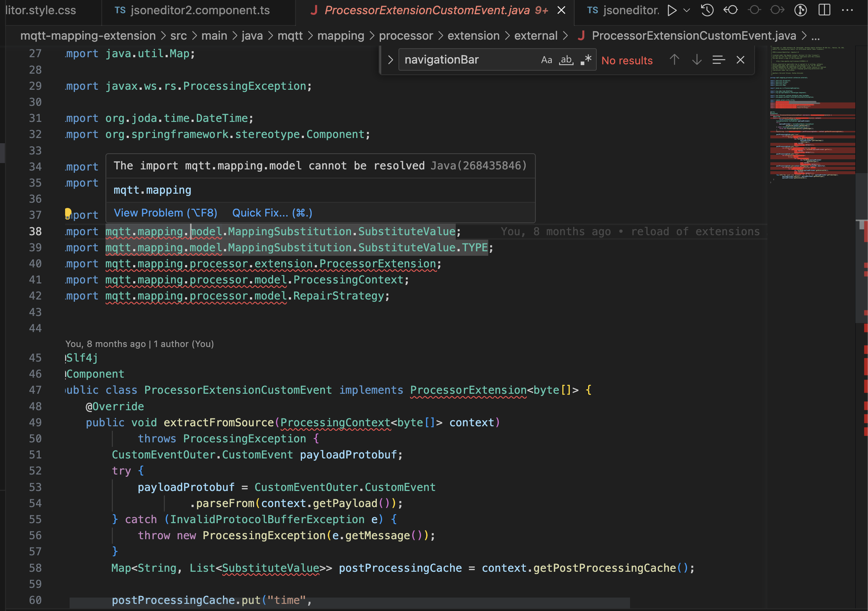Open mqtt-mapping-extension breadcrumb

coord(88,36)
